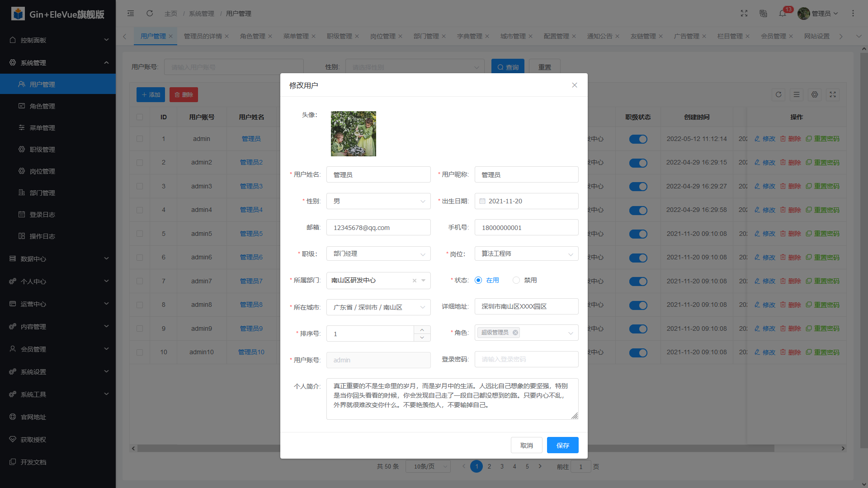Image resolution: width=868 pixels, height=488 pixels.
Task: Click the 保存 button
Action: 562,445
